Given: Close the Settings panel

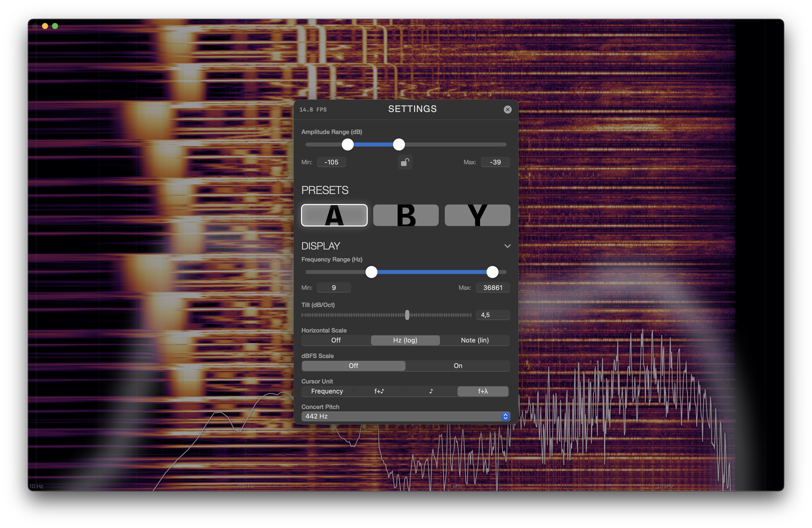Looking at the screenshot, I should tap(508, 109).
